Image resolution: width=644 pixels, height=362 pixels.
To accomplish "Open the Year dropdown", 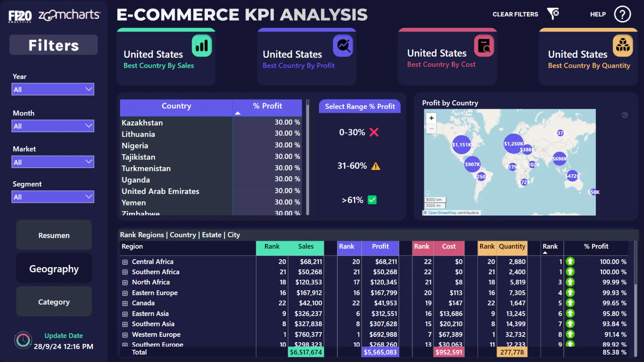I will coord(53,89).
